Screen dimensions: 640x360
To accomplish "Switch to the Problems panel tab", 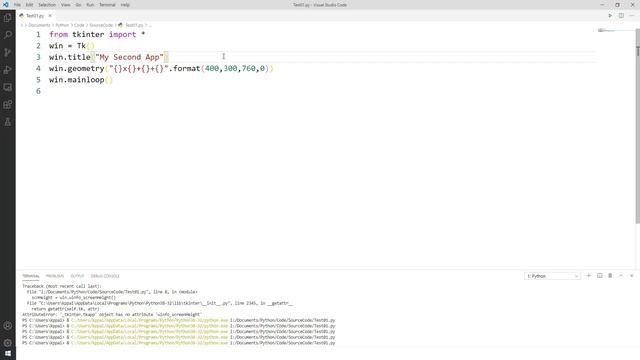I will click(55, 276).
